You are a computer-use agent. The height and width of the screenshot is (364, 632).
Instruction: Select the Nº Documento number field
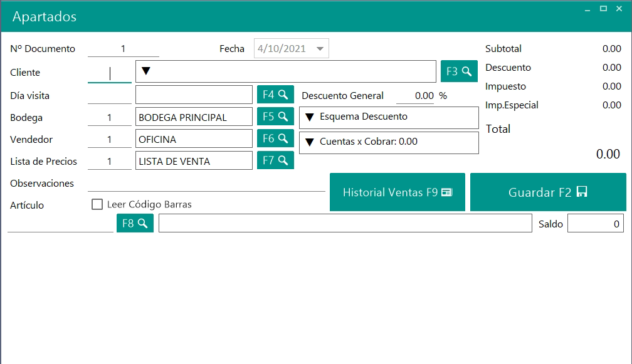click(x=124, y=49)
